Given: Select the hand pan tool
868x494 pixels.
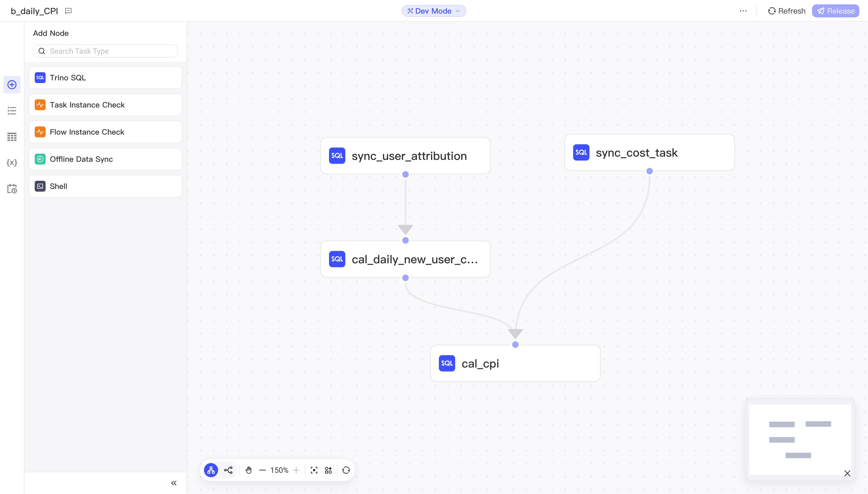Looking at the screenshot, I should click(x=248, y=470).
